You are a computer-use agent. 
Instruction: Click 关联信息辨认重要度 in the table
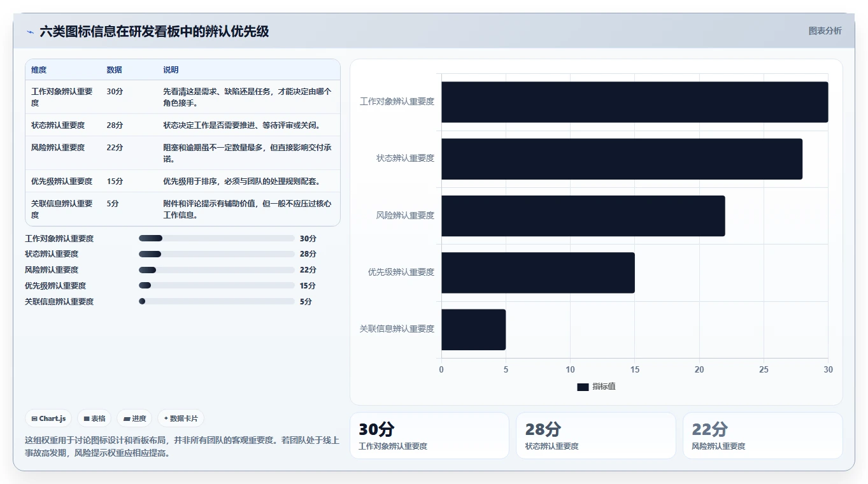coord(62,210)
